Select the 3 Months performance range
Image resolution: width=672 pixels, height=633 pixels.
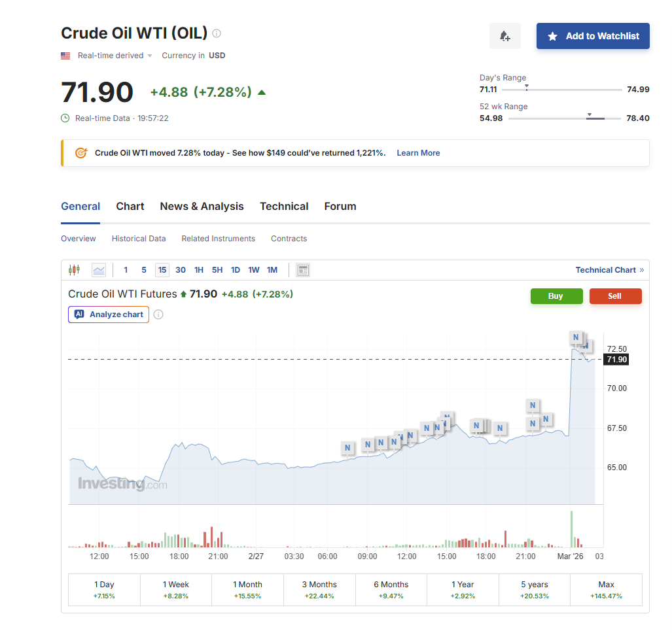(x=319, y=590)
